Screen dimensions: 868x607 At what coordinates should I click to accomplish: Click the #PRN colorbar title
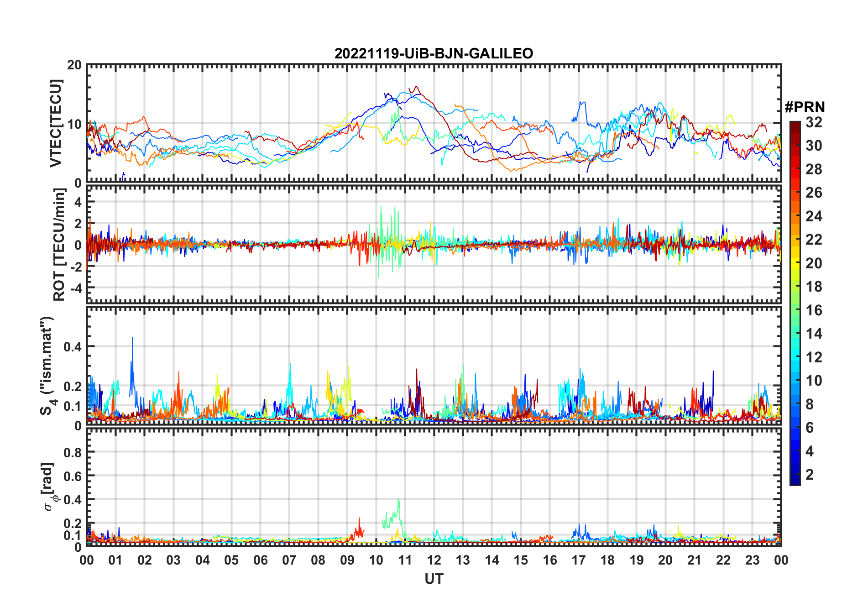point(805,107)
